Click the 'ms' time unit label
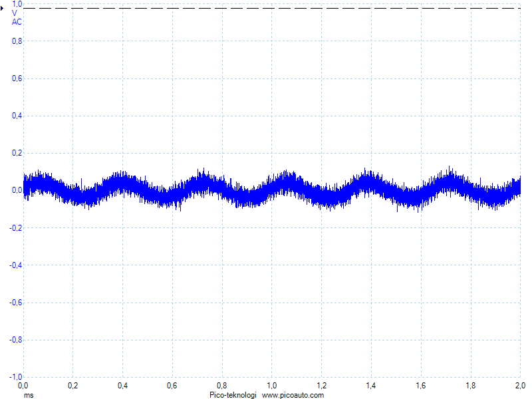This screenshot has height=399, width=532. (x=29, y=395)
